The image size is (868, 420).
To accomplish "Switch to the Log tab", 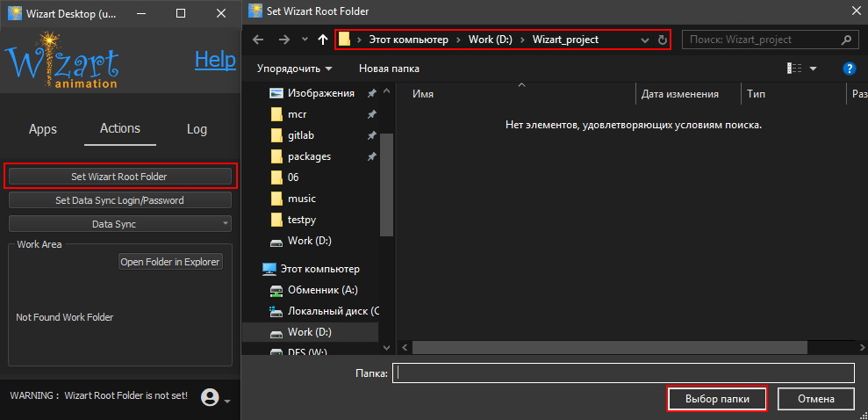I will [x=197, y=129].
